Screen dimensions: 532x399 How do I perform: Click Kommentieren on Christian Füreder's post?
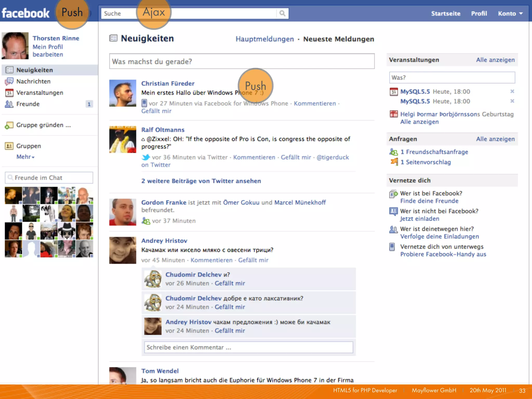click(x=315, y=104)
